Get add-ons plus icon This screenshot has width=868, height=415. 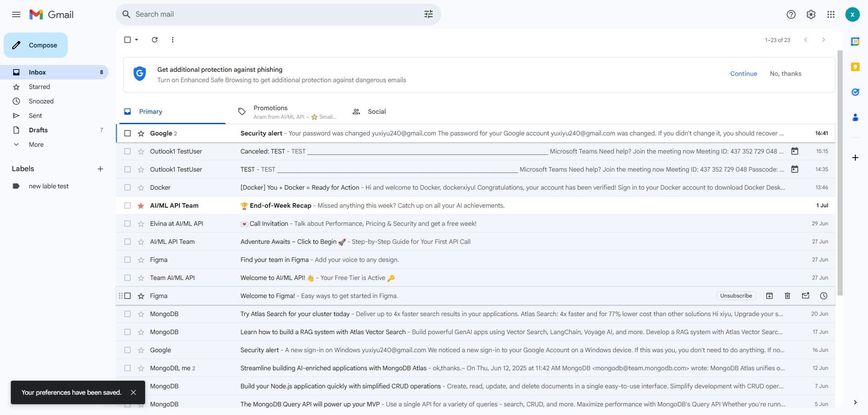click(855, 158)
